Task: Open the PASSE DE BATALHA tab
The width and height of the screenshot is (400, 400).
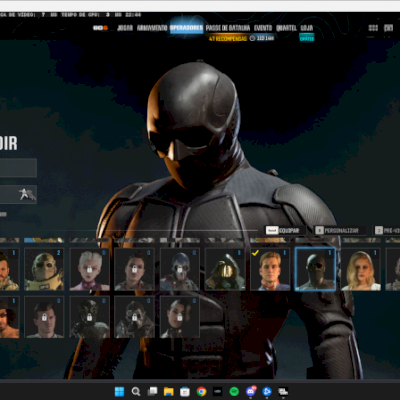Action: click(x=228, y=28)
